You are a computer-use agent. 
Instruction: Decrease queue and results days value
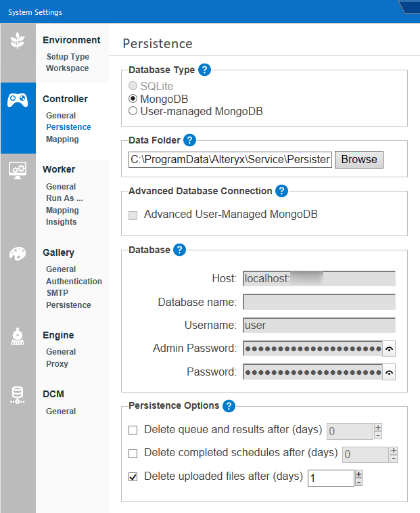tap(378, 435)
